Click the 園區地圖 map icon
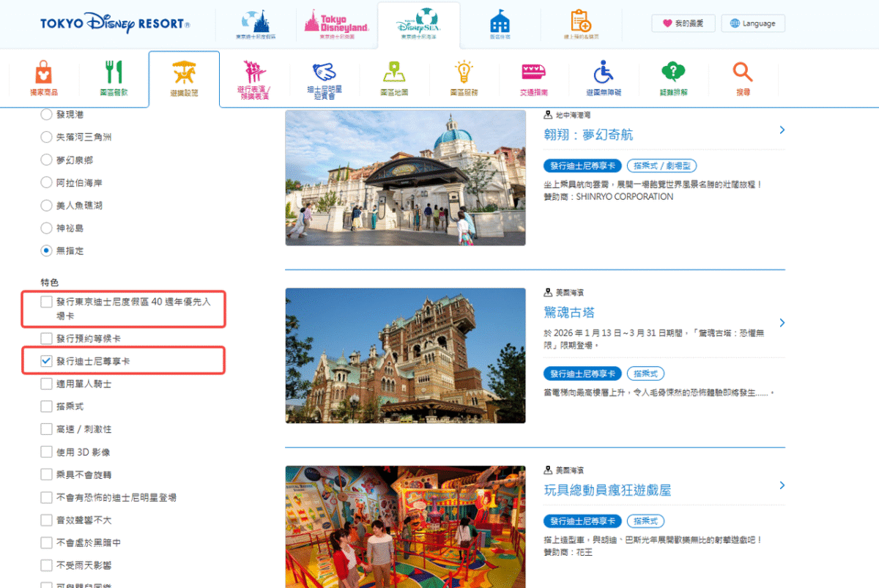Image resolution: width=879 pixels, height=588 pixels. click(394, 73)
